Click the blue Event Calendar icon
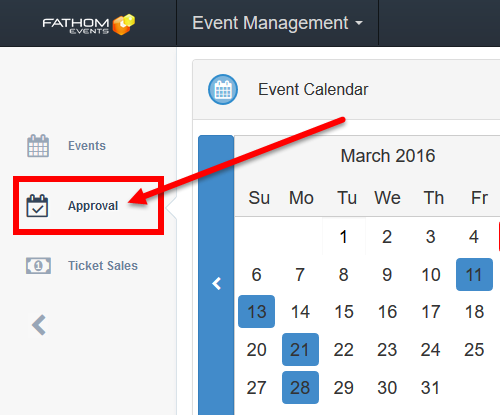The image size is (500, 415). point(223,89)
